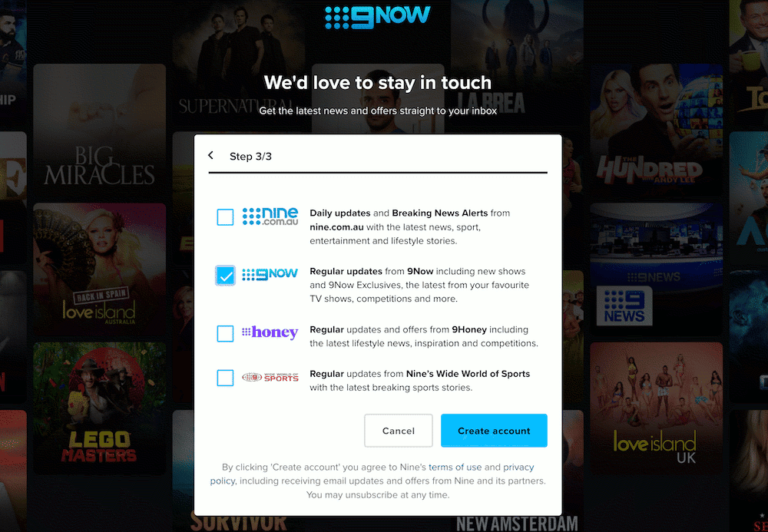Tick the nine.com.au daily updates checkbox

tap(225, 216)
